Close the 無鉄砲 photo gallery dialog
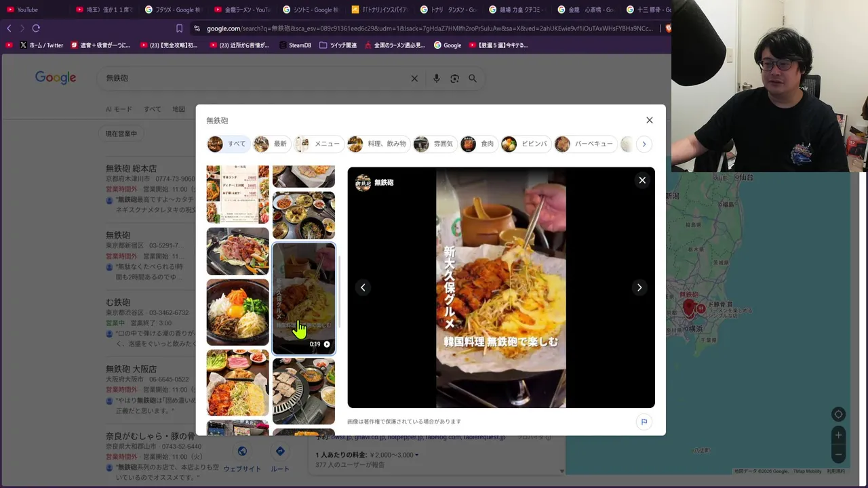The width and height of the screenshot is (868, 488). coord(649,120)
